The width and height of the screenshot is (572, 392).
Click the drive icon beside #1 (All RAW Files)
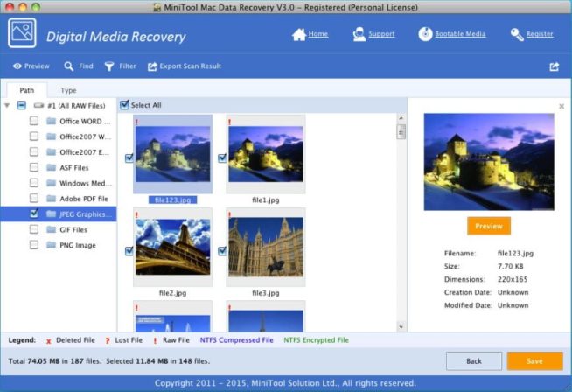(x=38, y=106)
